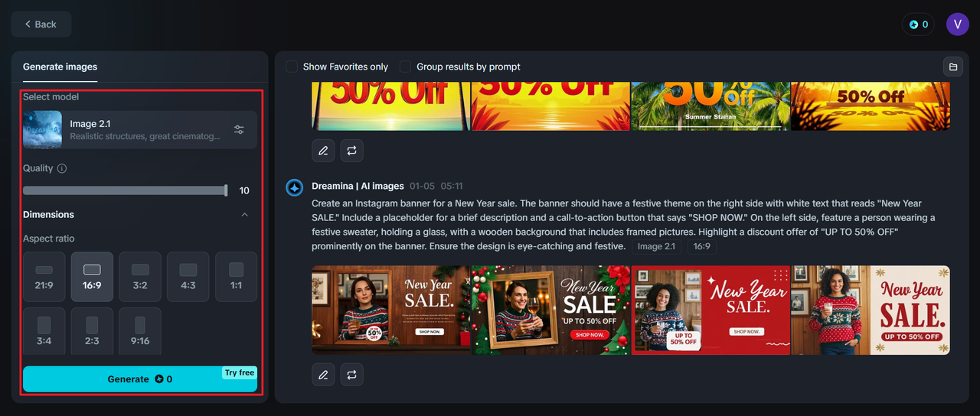
Task: Switch to Generate images tab
Action: (60, 67)
